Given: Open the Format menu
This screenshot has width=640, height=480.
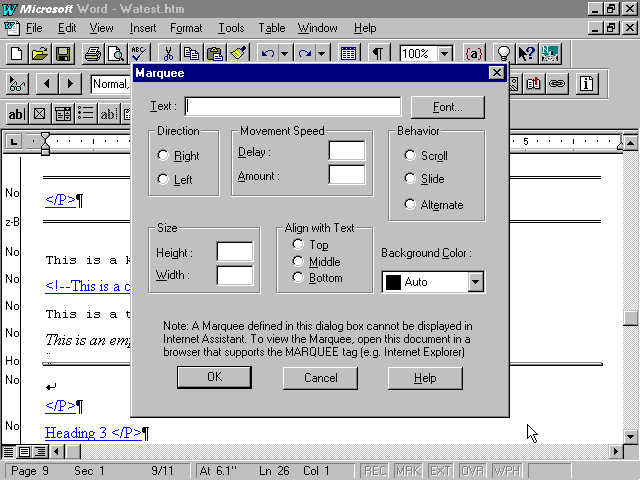Looking at the screenshot, I should pos(186,28).
